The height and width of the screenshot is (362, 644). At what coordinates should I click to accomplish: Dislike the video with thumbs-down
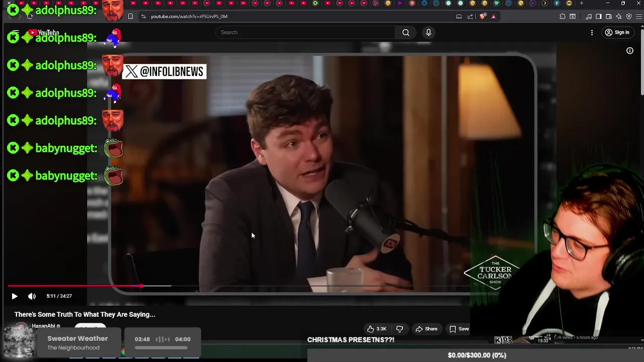[399, 329]
